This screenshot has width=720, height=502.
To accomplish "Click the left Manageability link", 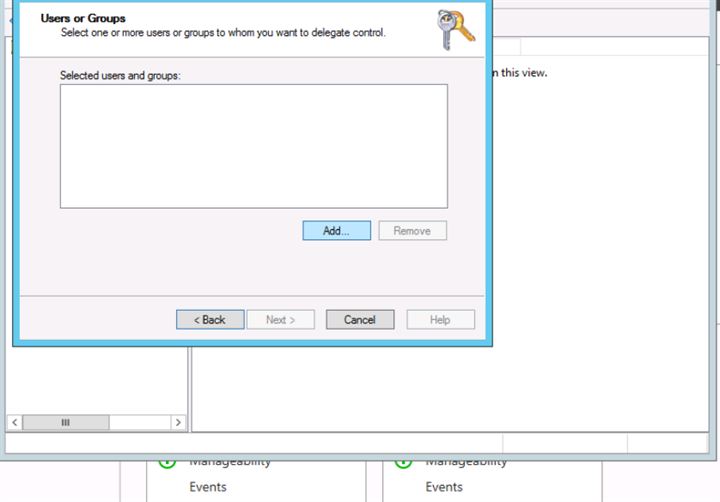I will pyautogui.click(x=230, y=463).
